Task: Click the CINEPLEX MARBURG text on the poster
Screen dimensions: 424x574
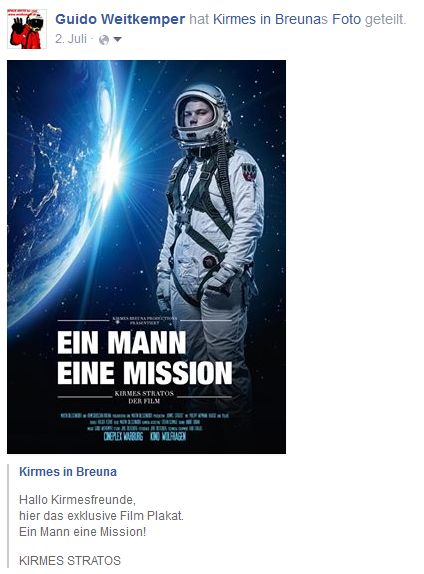Action: [x=123, y=436]
